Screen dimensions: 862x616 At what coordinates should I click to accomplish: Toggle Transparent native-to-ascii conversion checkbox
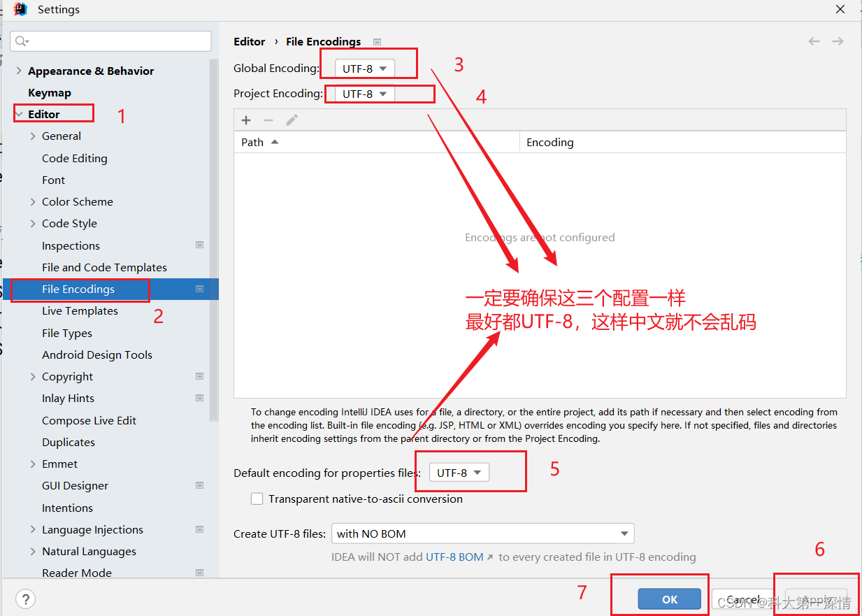(x=257, y=499)
